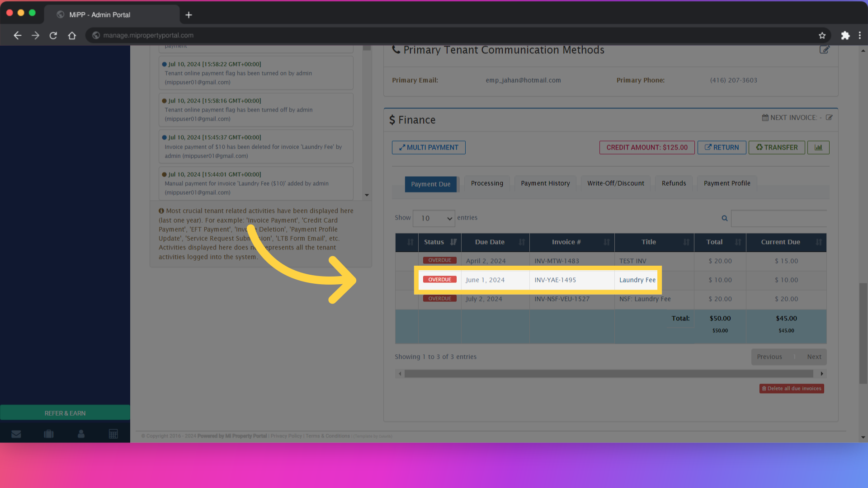Click the chart icon button in Finance
The height and width of the screenshot is (488, 868).
tap(818, 147)
